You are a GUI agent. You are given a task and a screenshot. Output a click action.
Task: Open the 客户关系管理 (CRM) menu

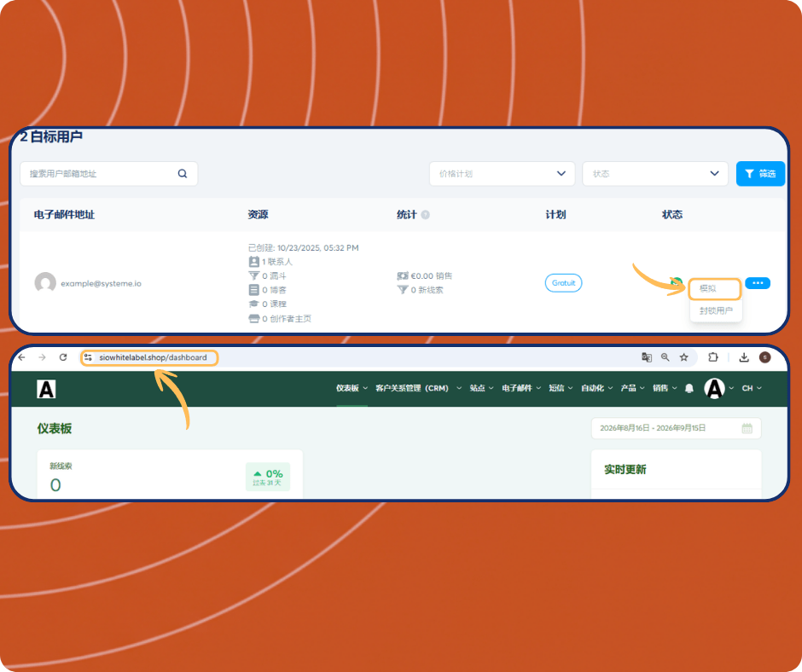pos(418,388)
